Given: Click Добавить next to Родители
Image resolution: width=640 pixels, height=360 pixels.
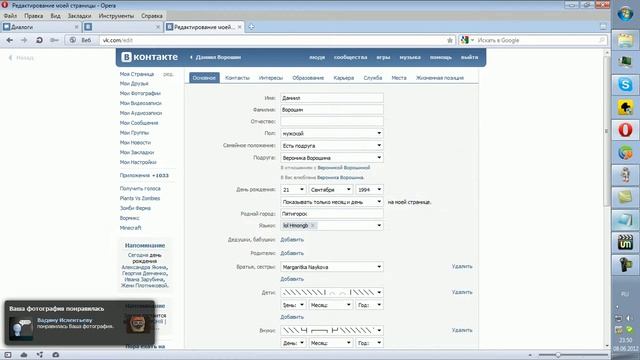Looking at the screenshot, I should 292,253.
